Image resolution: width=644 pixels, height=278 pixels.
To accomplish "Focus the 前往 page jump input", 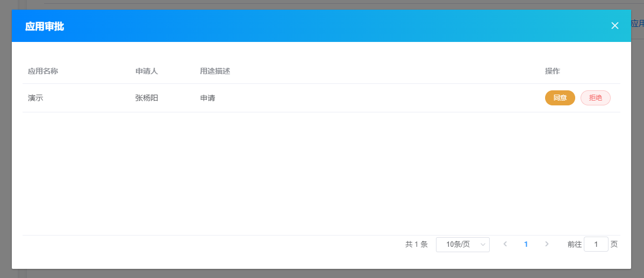I will click(x=596, y=244).
